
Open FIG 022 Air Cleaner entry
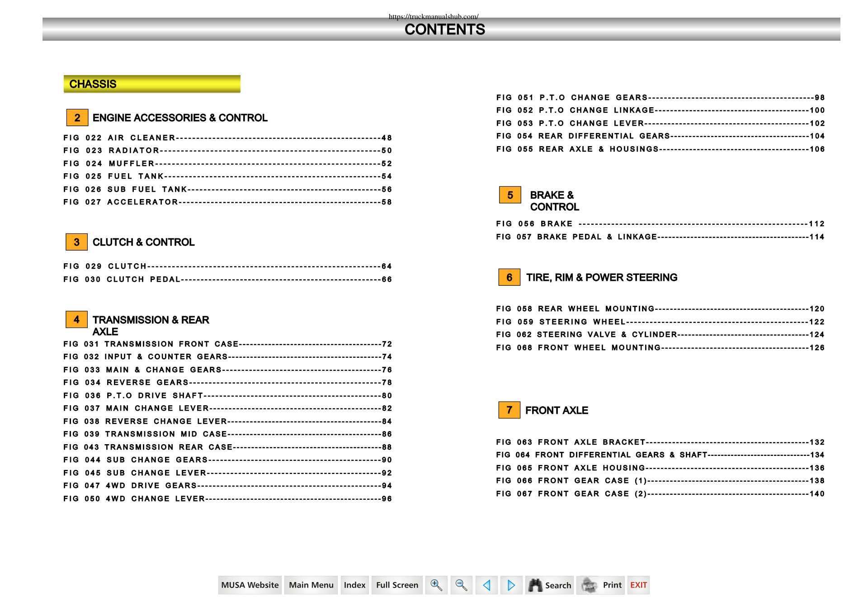[228, 138]
